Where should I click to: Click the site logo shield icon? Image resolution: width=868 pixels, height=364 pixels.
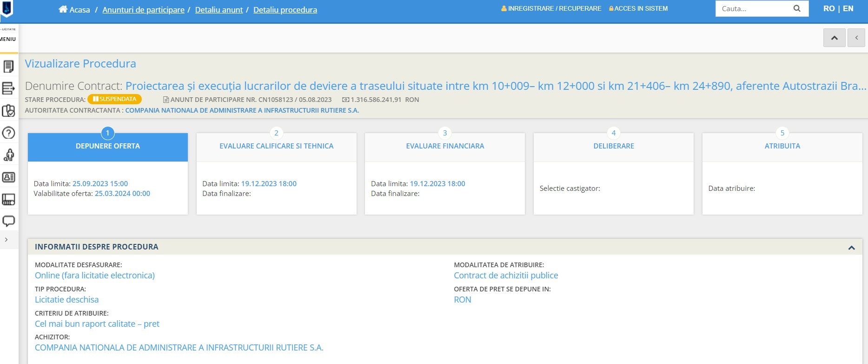7,9
